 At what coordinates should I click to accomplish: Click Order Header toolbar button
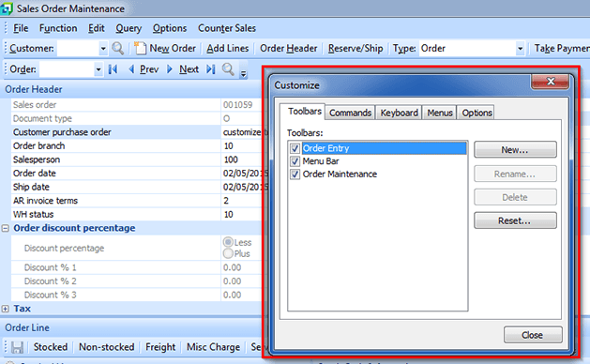tap(289, 49)
